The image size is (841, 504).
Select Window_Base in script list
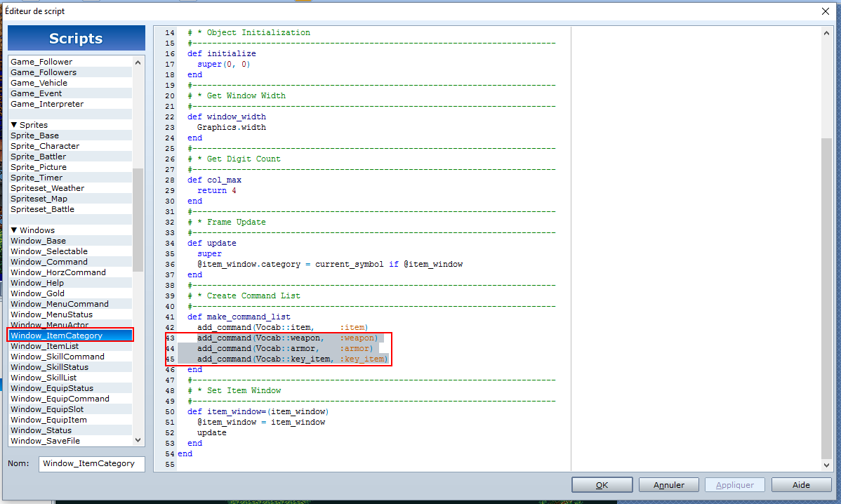[x=39, y=241]
